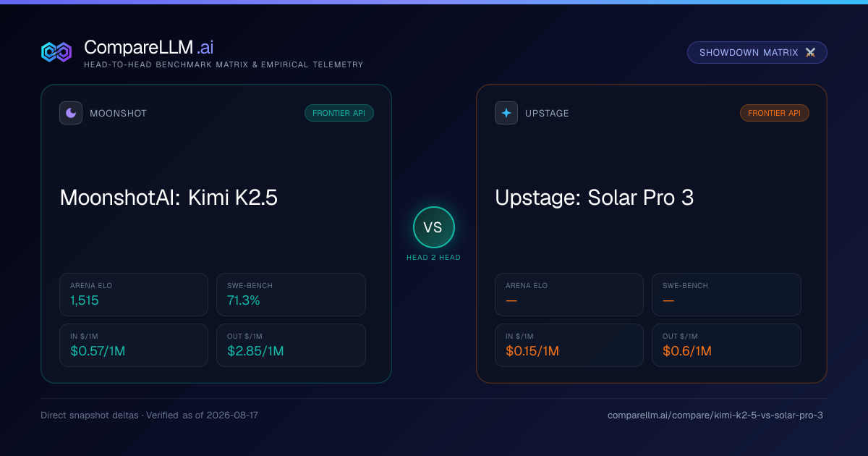This screenshot has height=456, width=868.
Task: Open the comparellm.ai/compare URL link at bottom
Action: tap(715, 415)
